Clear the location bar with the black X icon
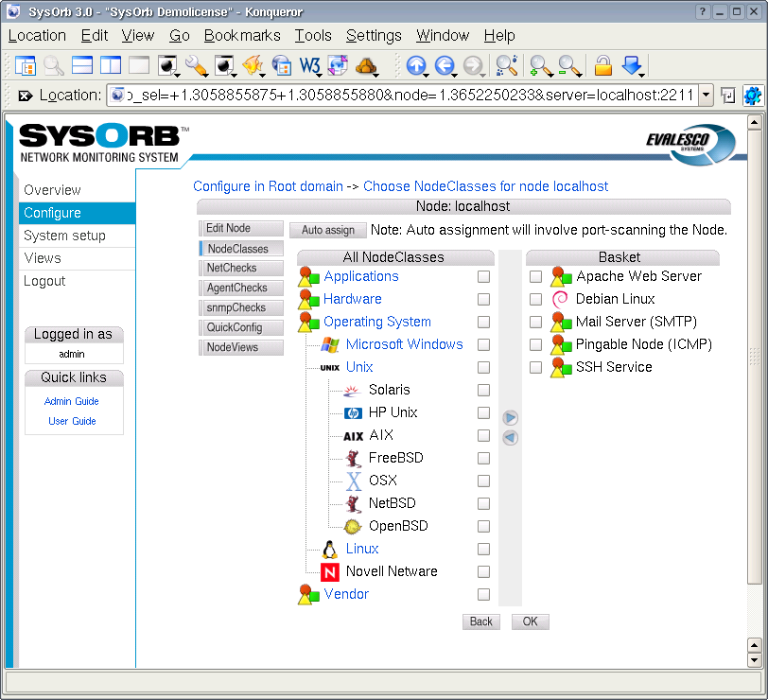This screenshot has height=700, width=768. click(x=25, y=95)
